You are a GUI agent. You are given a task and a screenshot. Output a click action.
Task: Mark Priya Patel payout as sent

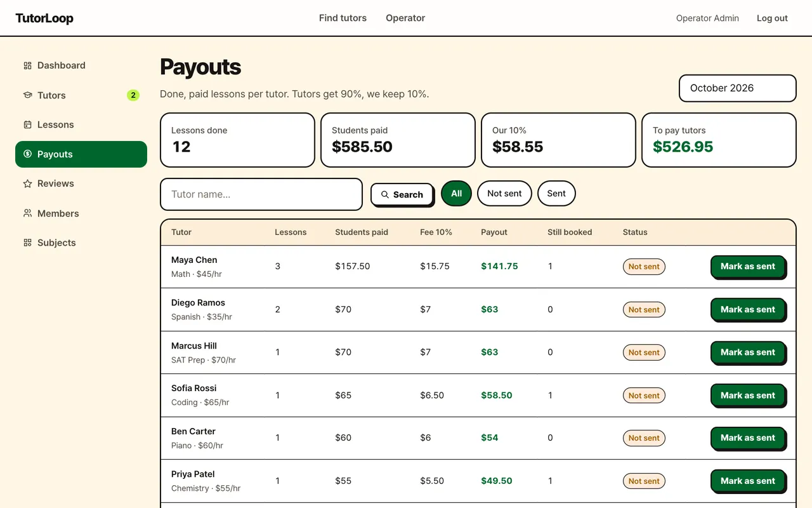pos(748,481)
